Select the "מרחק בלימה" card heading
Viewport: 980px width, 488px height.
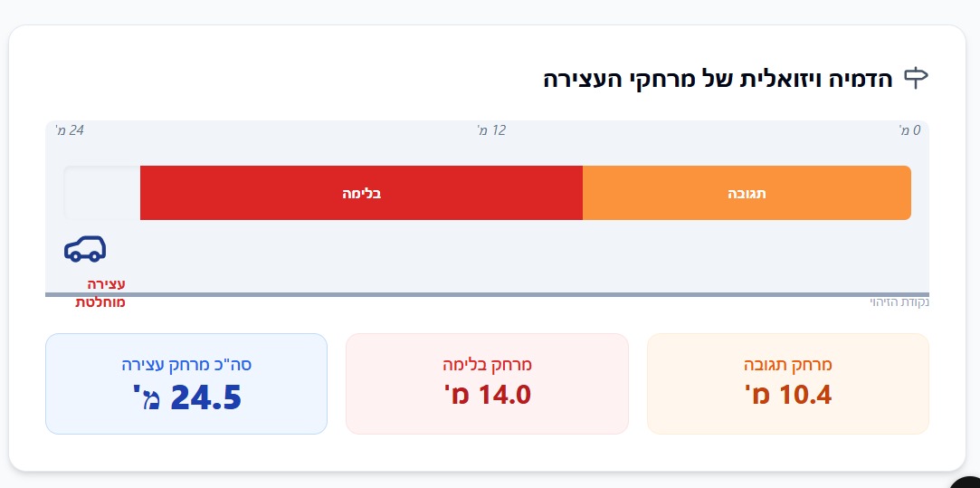pyautogui.click(x=487, y=365)
